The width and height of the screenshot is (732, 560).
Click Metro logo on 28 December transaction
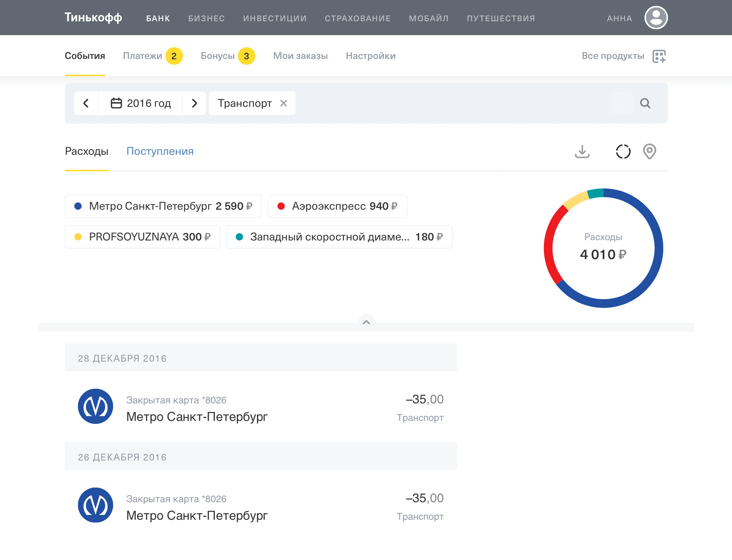coord(96,406)
